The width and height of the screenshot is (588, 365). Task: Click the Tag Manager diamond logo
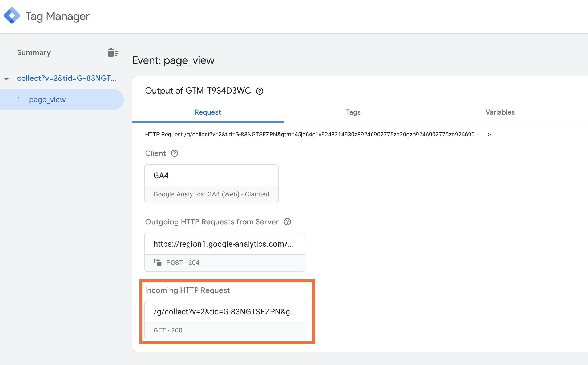point(12,15)
